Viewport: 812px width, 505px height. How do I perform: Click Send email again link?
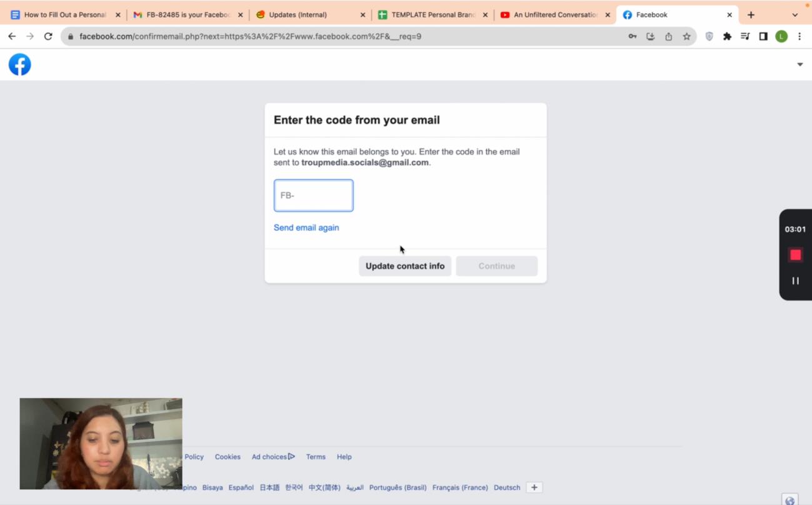pos(306,227)
